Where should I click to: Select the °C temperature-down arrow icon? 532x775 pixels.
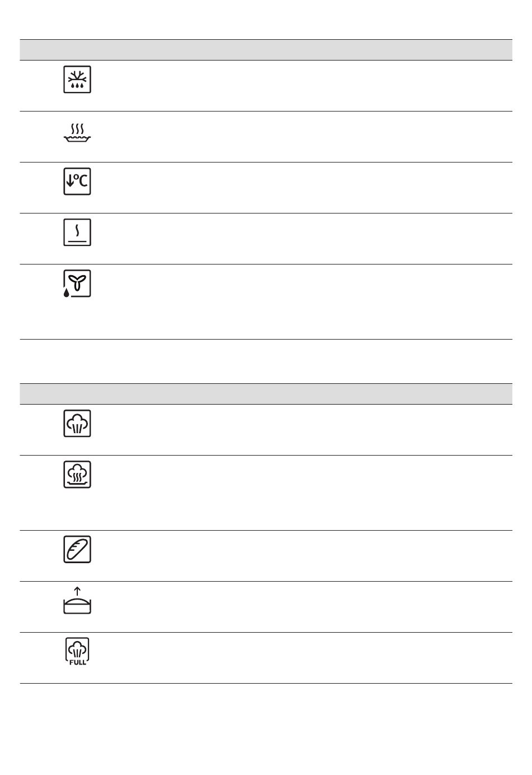[x=77, y=182]
